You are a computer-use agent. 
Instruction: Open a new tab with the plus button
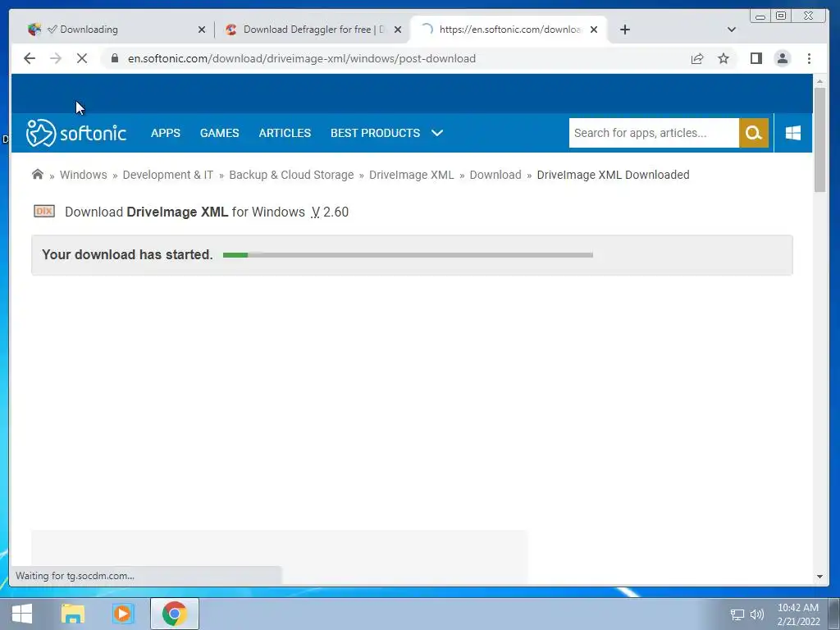[x=624, y=30]
